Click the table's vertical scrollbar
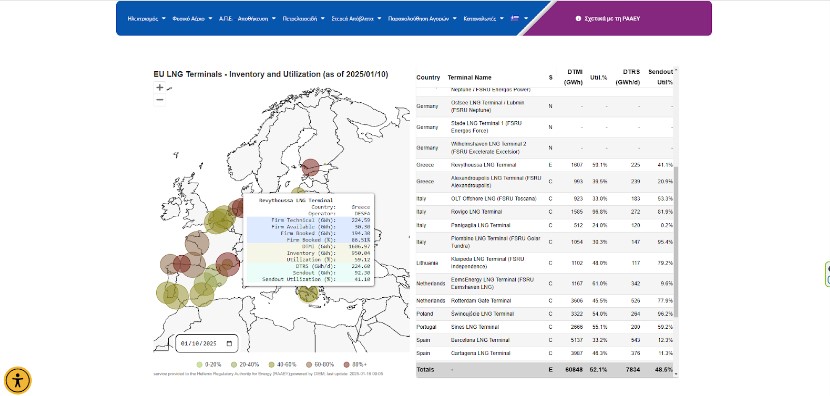Screen dimensions: 830x396 675,222
